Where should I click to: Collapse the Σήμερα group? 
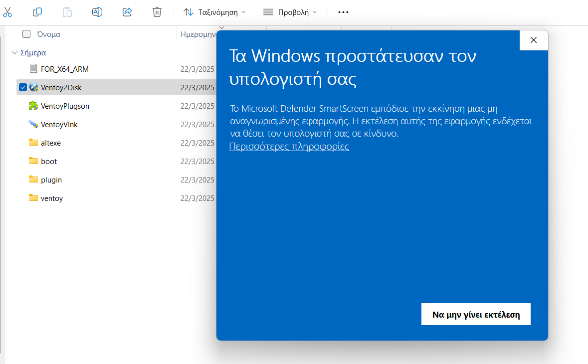14,53
